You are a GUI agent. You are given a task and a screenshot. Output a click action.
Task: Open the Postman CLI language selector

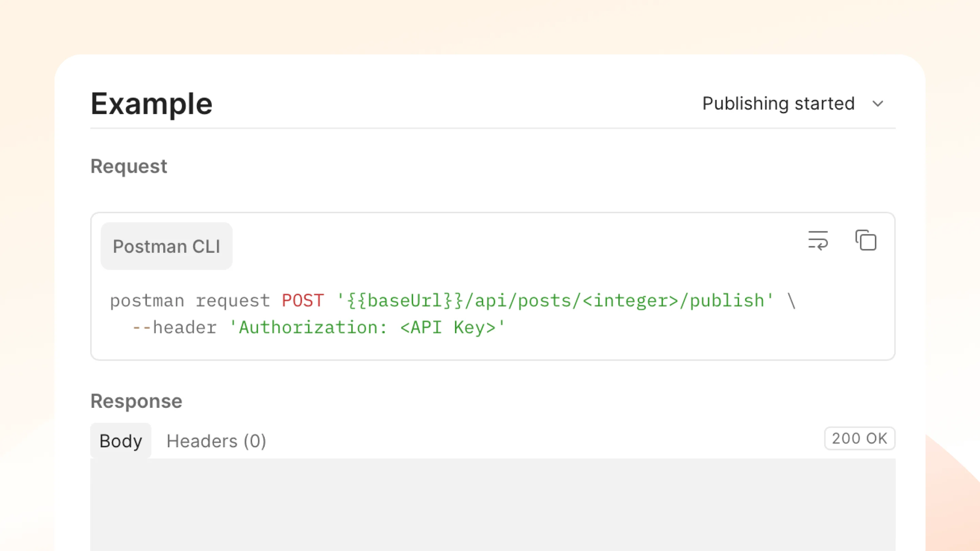pyautogui.click(x=167, y=246)
